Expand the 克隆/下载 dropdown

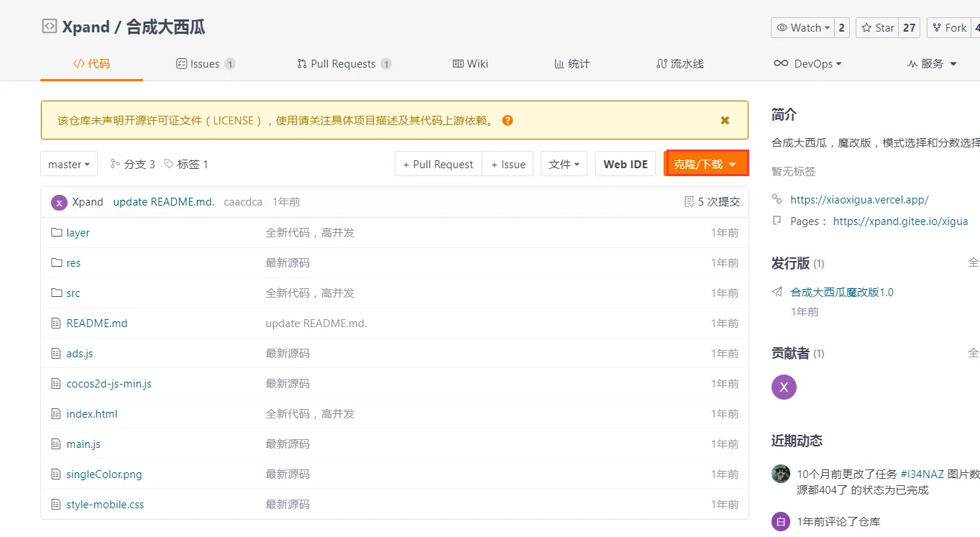pos(707,164)
